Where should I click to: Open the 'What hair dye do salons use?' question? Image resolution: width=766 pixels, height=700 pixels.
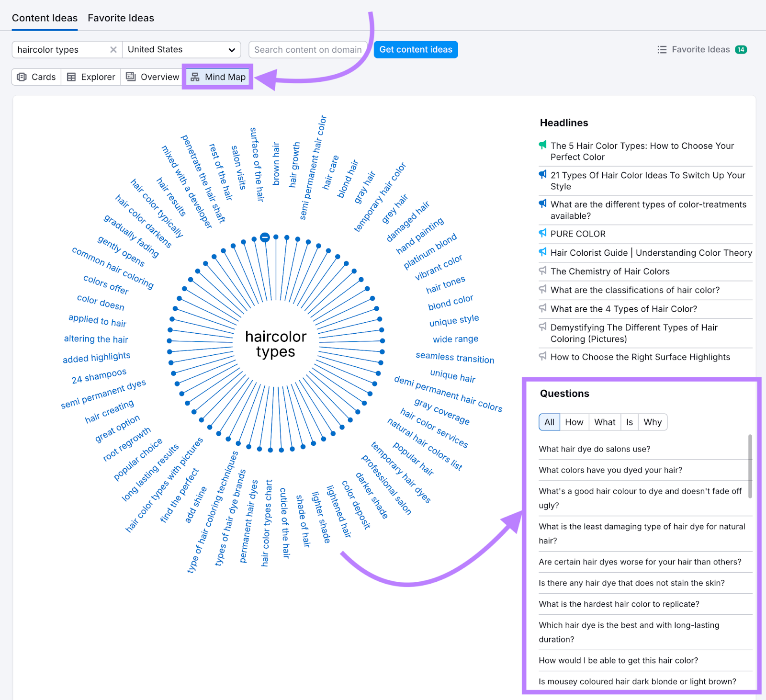[x=594, y=449]
